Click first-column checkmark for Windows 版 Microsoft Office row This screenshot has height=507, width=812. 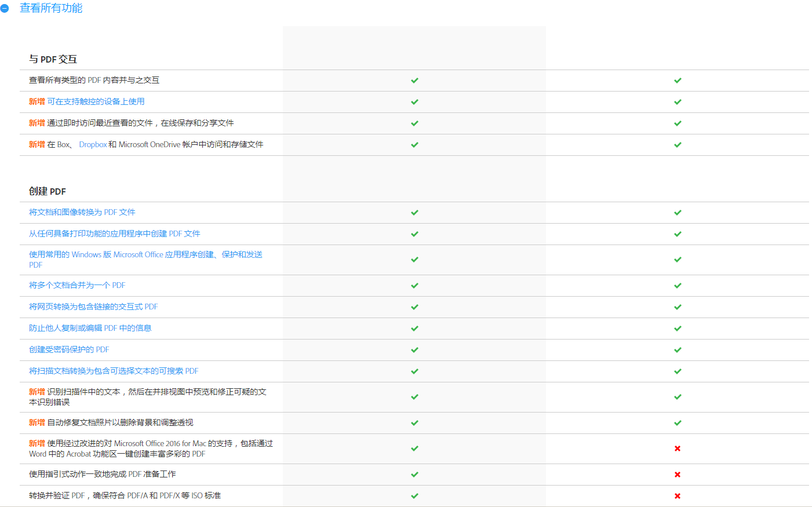point(414,260)
